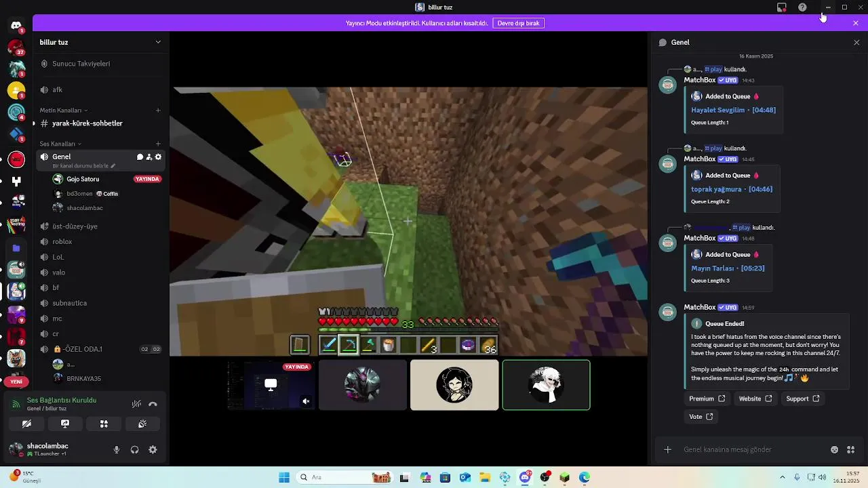Join valo voice channel

tap(101, 272)
